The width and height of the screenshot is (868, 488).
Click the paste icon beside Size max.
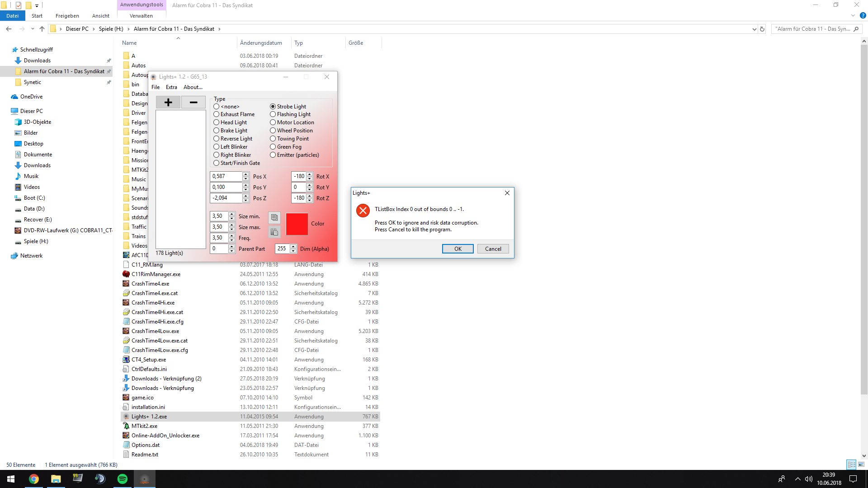tap(274, 232)
